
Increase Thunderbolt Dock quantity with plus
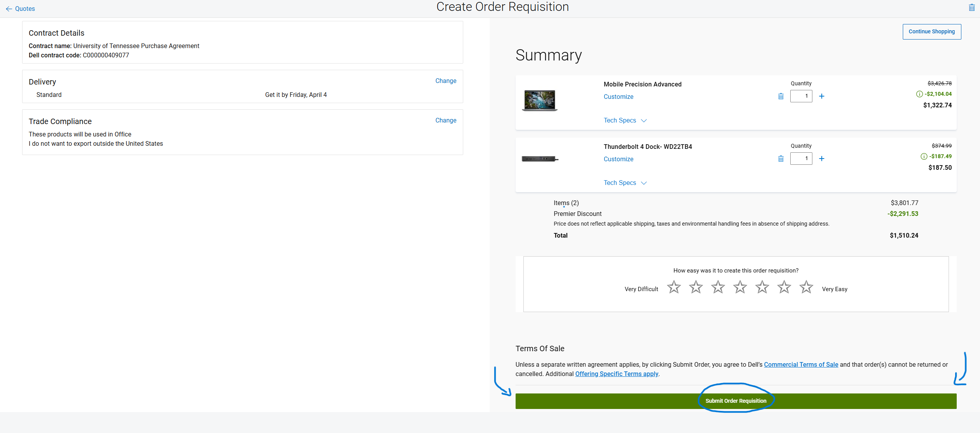(x=821, y=159)
